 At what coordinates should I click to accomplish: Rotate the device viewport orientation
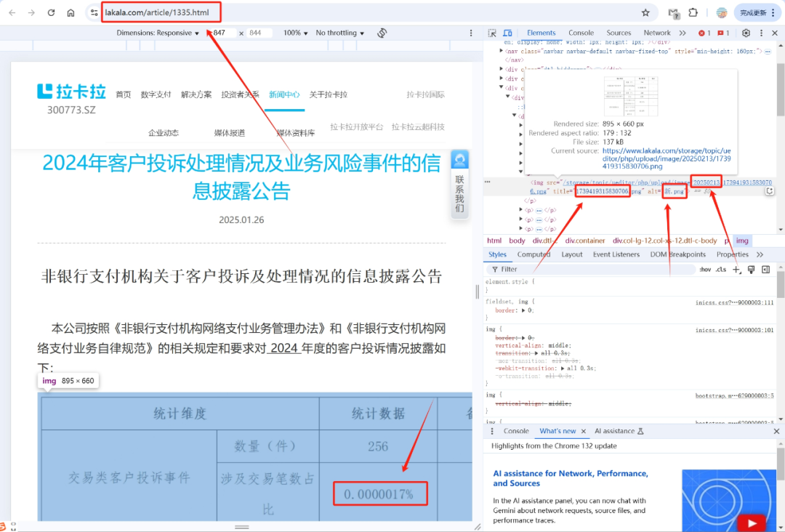click(382, 33)
